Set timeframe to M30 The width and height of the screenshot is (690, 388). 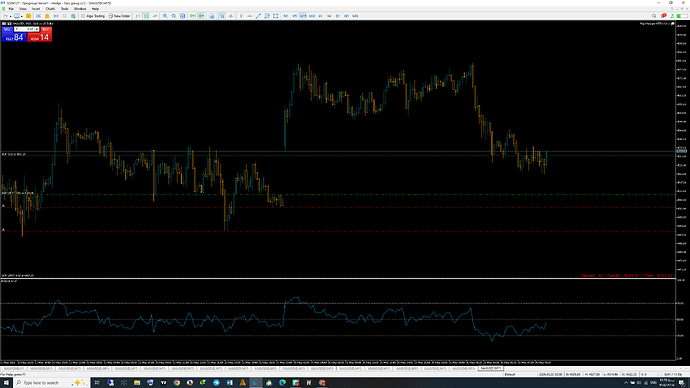pyautogui.click(x=312, y=16)
